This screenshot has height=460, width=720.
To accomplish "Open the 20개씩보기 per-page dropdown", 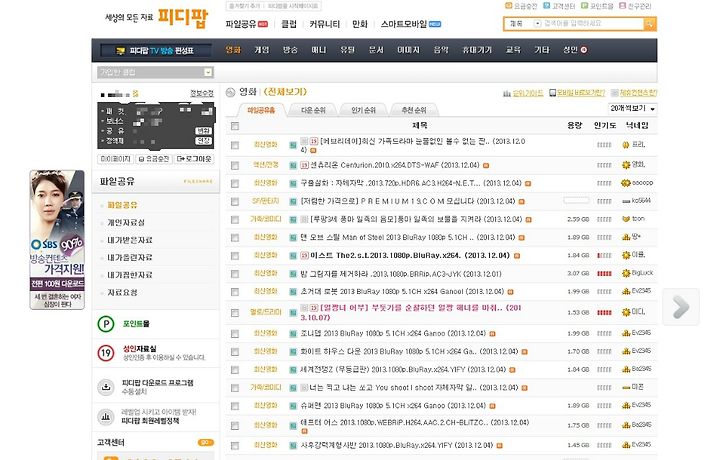I will pyautogui.click(x=632, y=109).
